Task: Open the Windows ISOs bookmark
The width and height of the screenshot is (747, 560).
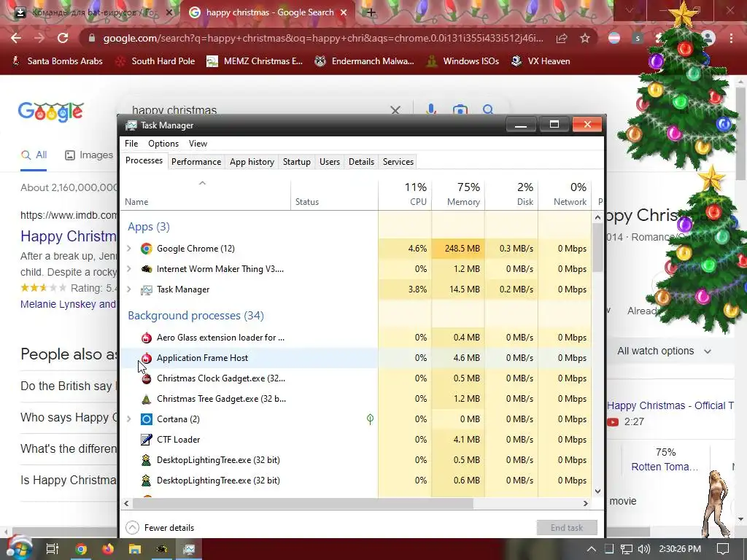Action: pos(462,61)
